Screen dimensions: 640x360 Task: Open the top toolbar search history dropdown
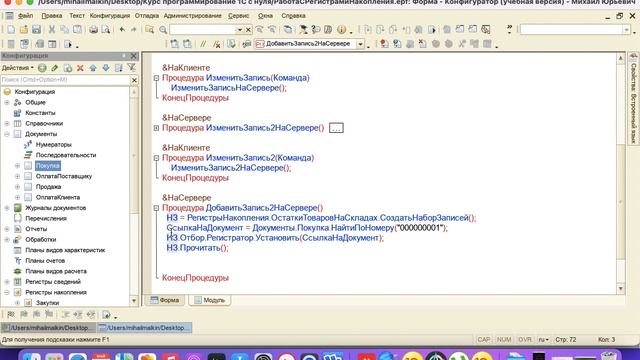(240, 30)
